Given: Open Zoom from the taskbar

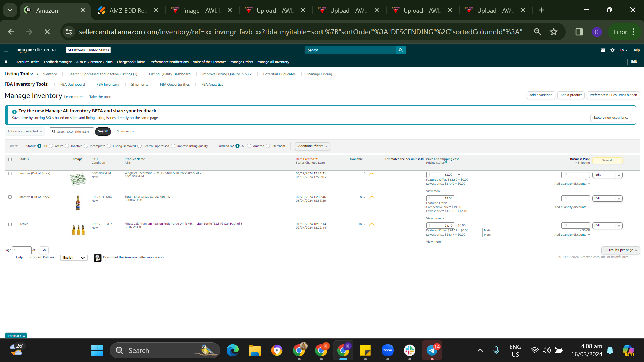Looking at the screenshot, I should [388, 351].
